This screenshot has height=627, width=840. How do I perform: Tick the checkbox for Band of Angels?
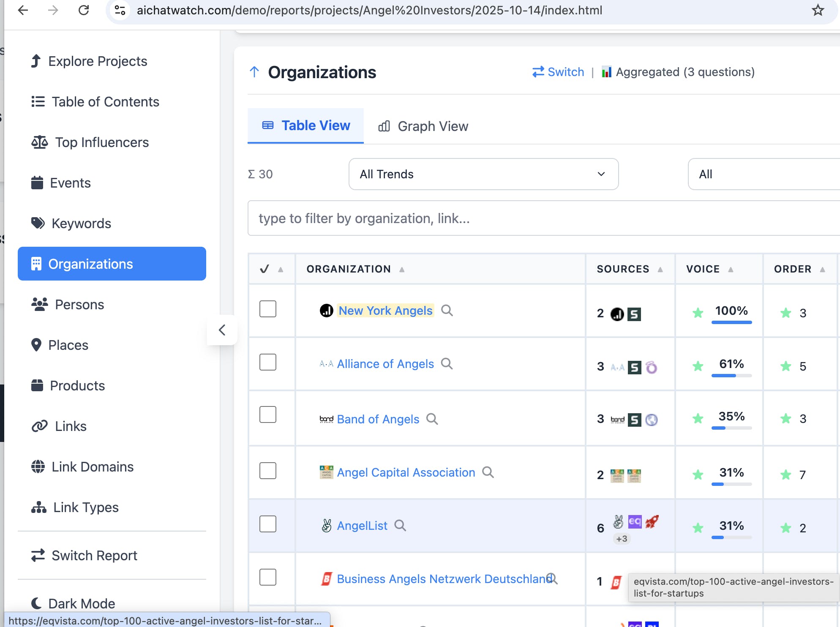(x=268, y=415)
